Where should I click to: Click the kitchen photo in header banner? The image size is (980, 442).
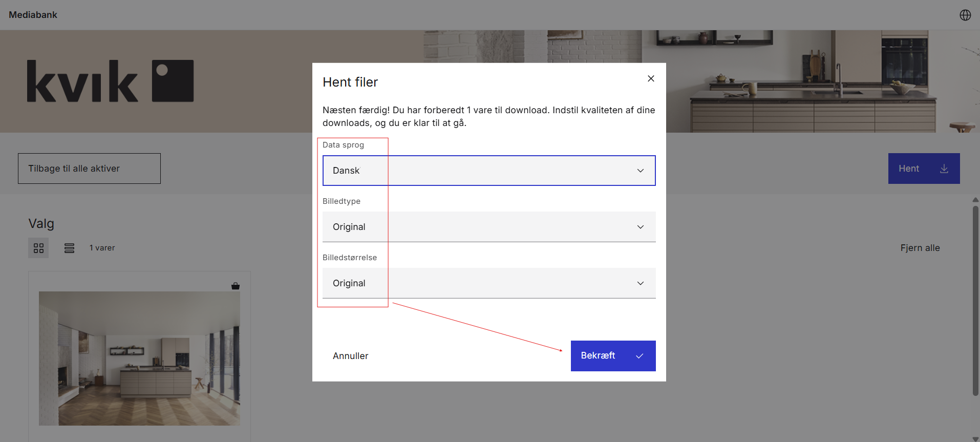click(819, 82)
